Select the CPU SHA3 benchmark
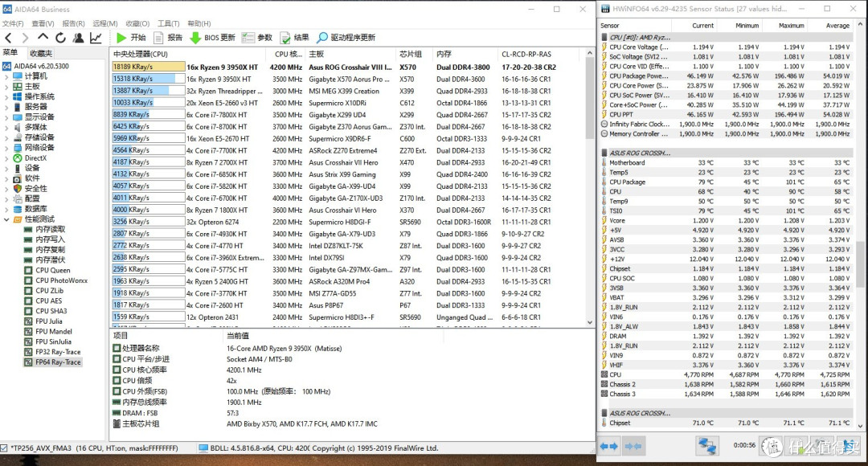This screenshot has height=466, width=868. (46, 311)
